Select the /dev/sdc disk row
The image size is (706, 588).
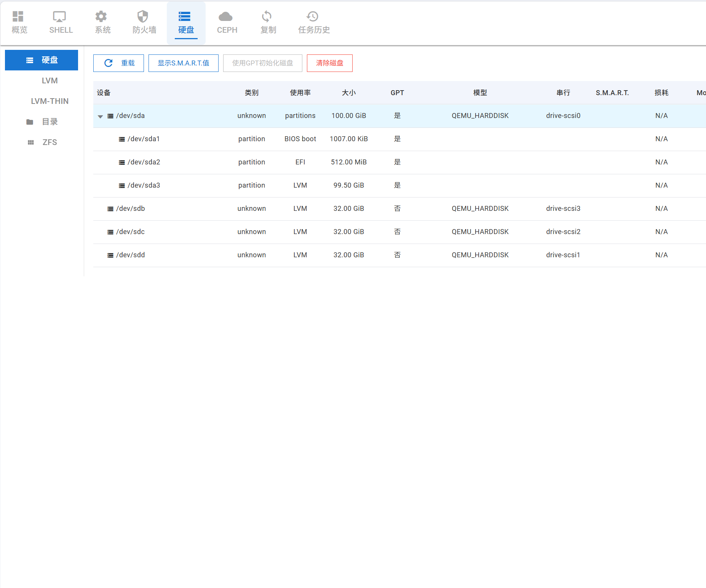(399, 232)
